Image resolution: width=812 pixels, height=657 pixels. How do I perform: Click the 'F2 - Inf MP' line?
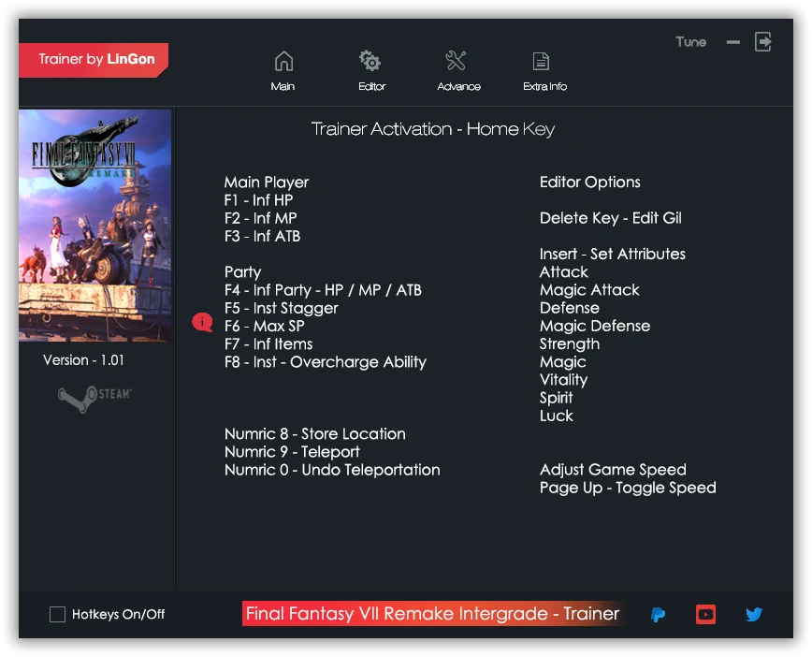coord(260,218)
